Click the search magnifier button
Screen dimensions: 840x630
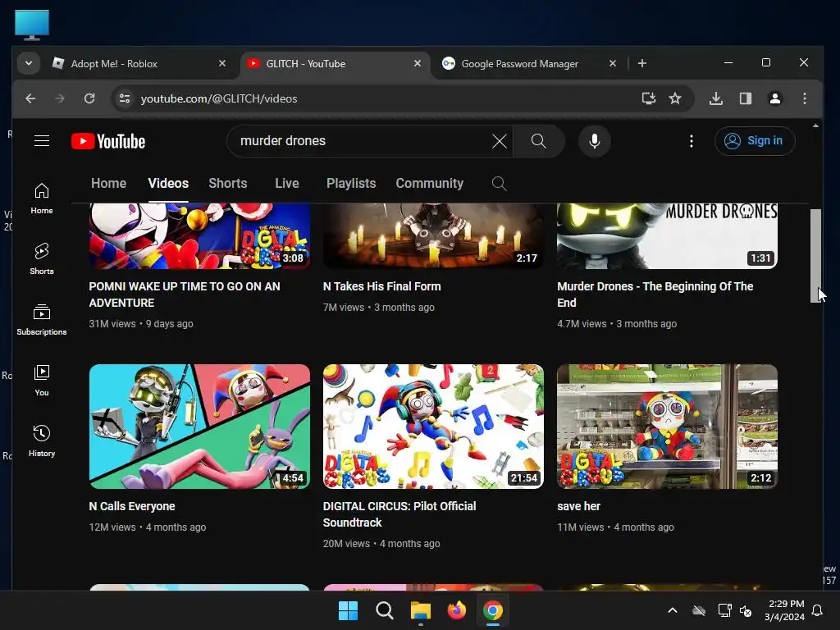(538, 141)
